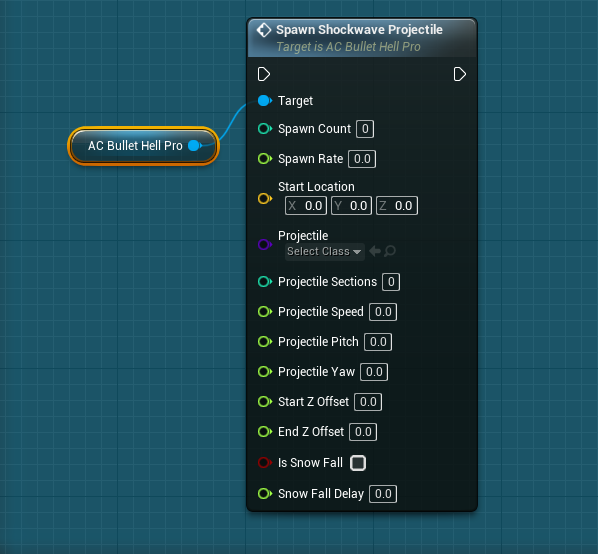Click the output execution pin
598x554 pixels.
coord(460,74)
